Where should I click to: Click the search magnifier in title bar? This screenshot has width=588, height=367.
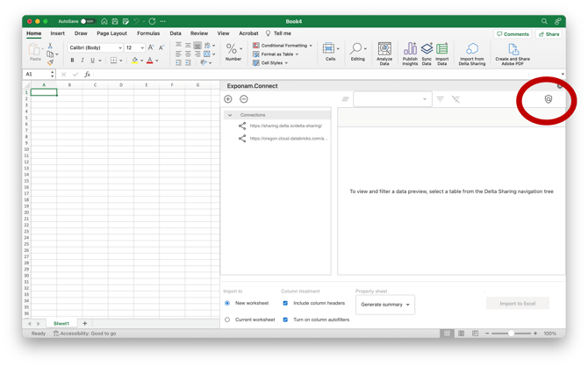(544, 21)
